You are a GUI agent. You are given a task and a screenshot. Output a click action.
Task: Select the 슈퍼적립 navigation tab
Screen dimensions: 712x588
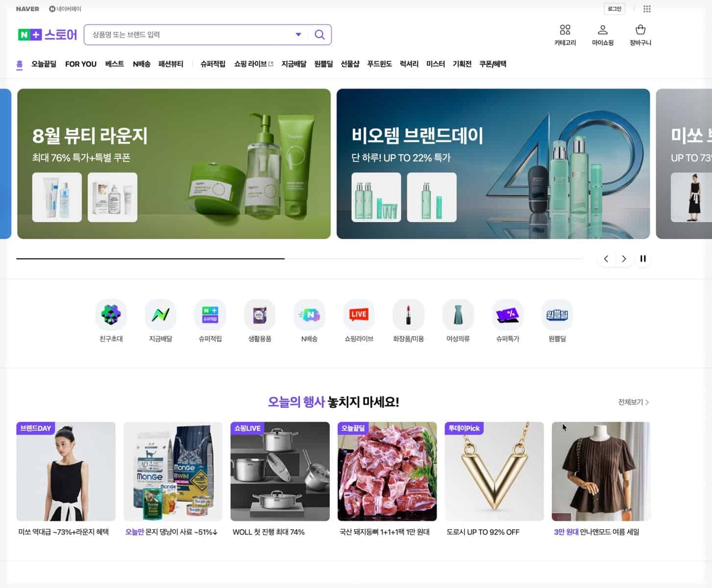tap(213, 64)
